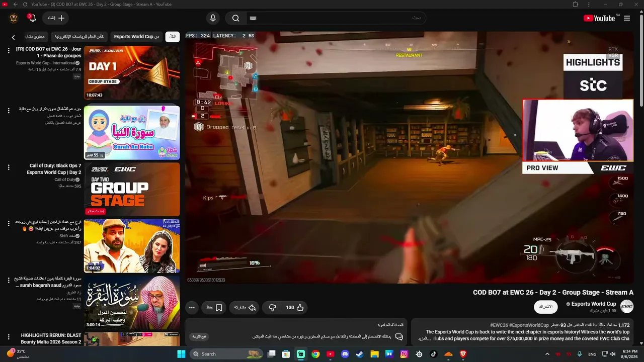This screenshot has height=362, width=644.
Task: Open options for the Black Ops 7 Day 2 video
Action: click(x=9, y=167)
